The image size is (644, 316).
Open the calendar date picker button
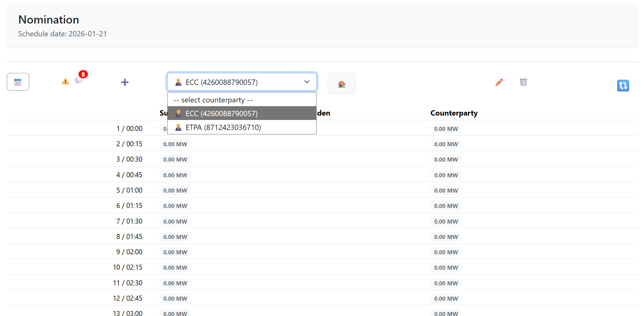pos(18,82)
